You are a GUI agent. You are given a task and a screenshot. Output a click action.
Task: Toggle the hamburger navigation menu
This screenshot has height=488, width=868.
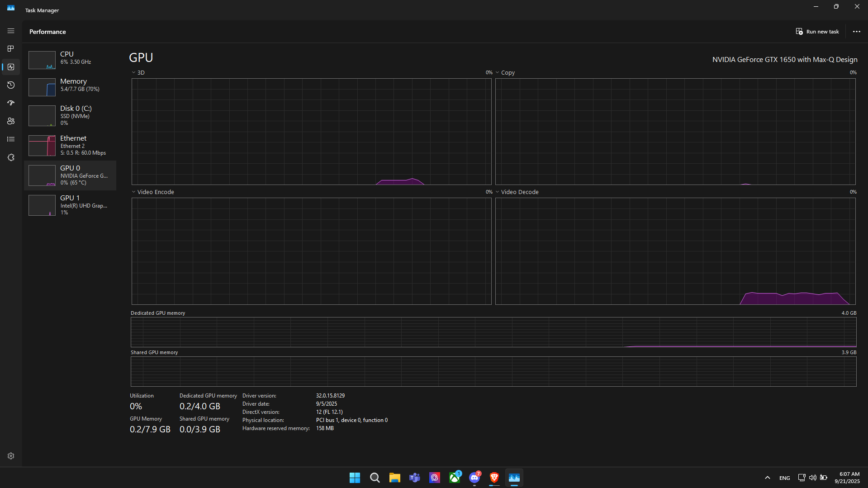point(11,31)
